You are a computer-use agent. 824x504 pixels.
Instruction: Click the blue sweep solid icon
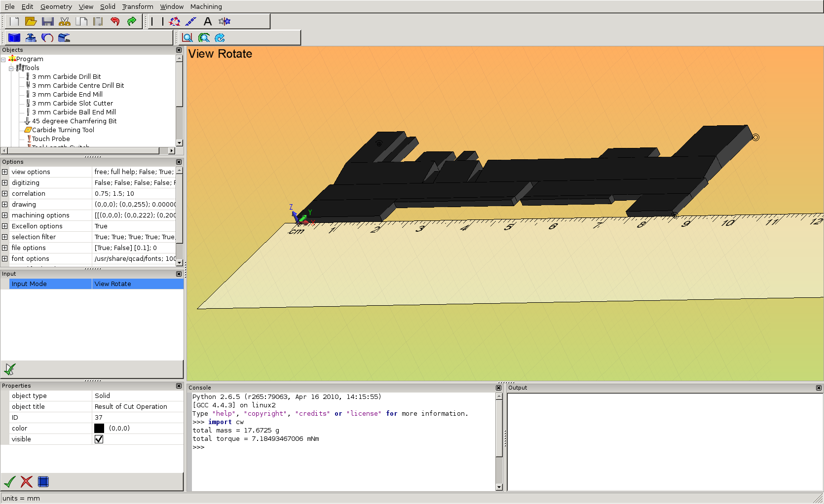pos(64,37)
